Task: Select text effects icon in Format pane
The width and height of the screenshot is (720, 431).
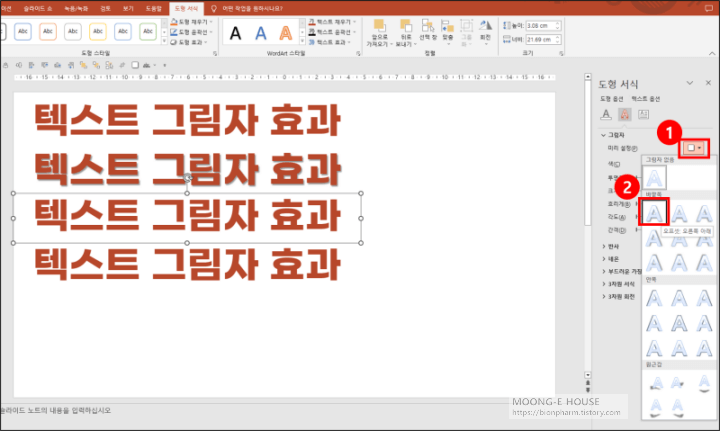Action: (x=624, y=114)
